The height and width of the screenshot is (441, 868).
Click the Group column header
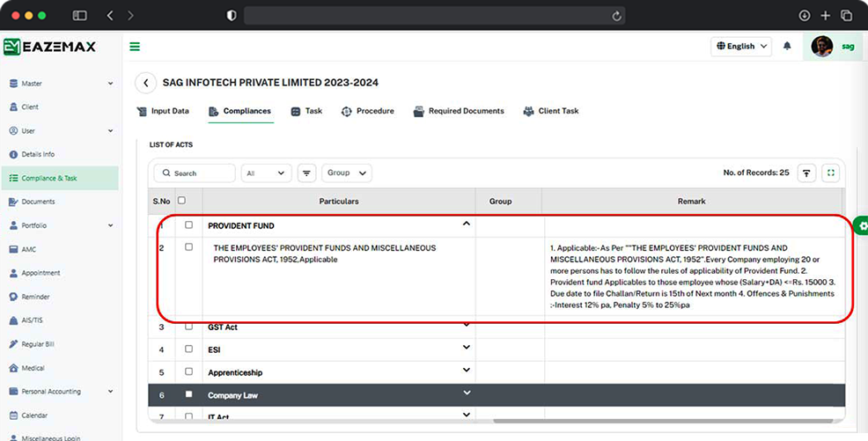[500, 202]
